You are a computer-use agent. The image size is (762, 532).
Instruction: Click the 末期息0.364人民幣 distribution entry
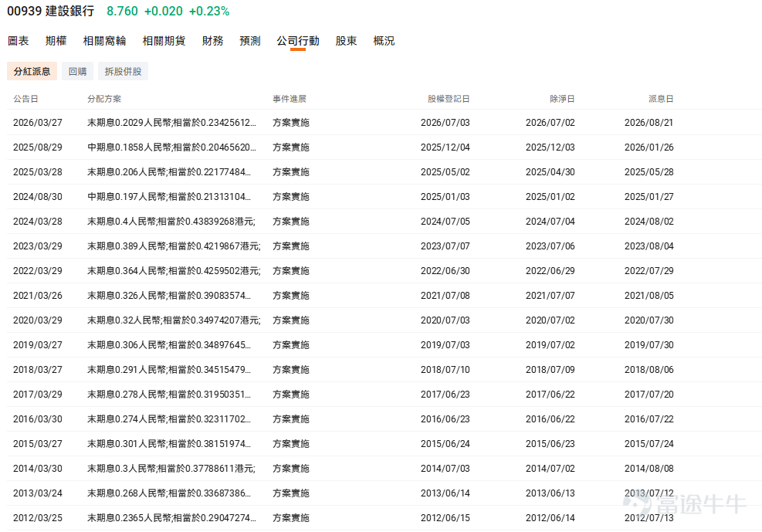pos(174,271)
